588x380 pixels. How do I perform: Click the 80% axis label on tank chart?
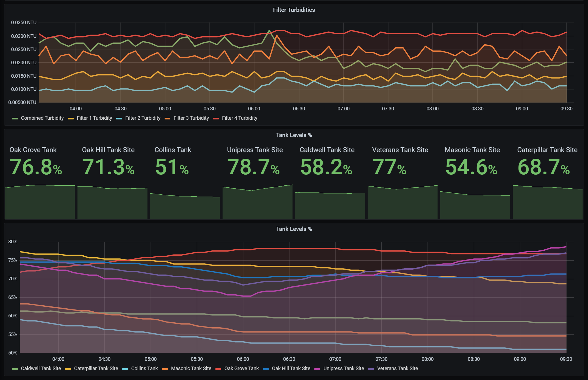click(13, 242)
